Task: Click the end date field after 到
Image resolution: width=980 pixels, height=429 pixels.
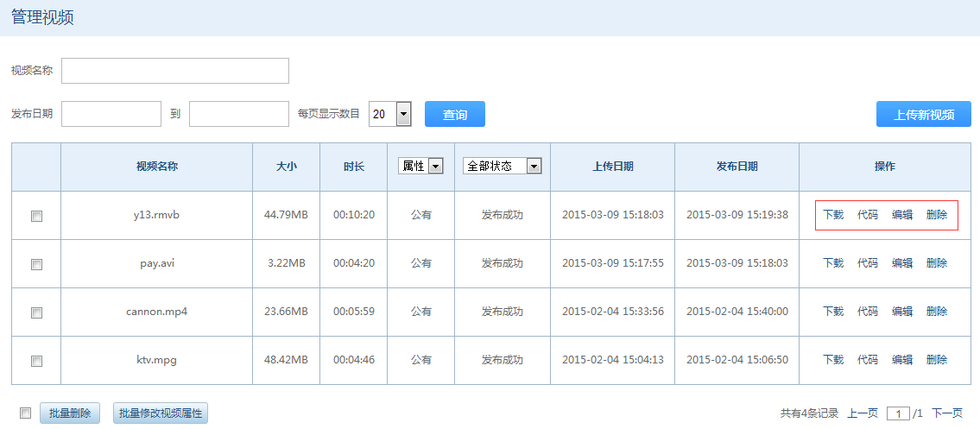Action: (x=239, y=114)
